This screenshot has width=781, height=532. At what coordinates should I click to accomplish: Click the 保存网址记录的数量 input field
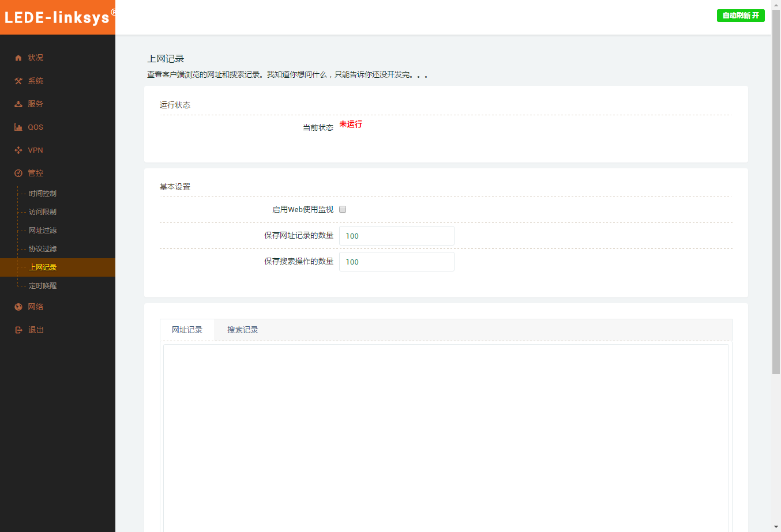click(x=396, y=236)
